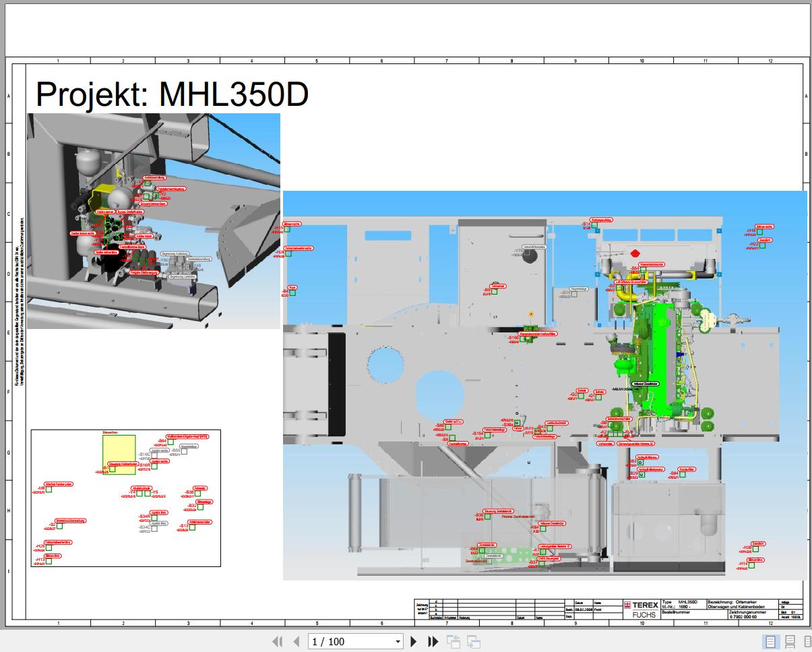The height and width of the screenshot is (652, 812).
Task: Click the -S34R marker box
Action: [154, 518]
